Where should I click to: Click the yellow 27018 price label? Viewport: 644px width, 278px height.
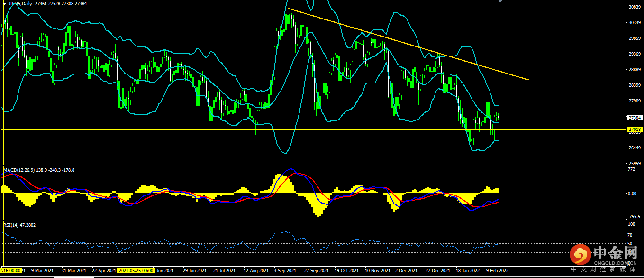634,129
